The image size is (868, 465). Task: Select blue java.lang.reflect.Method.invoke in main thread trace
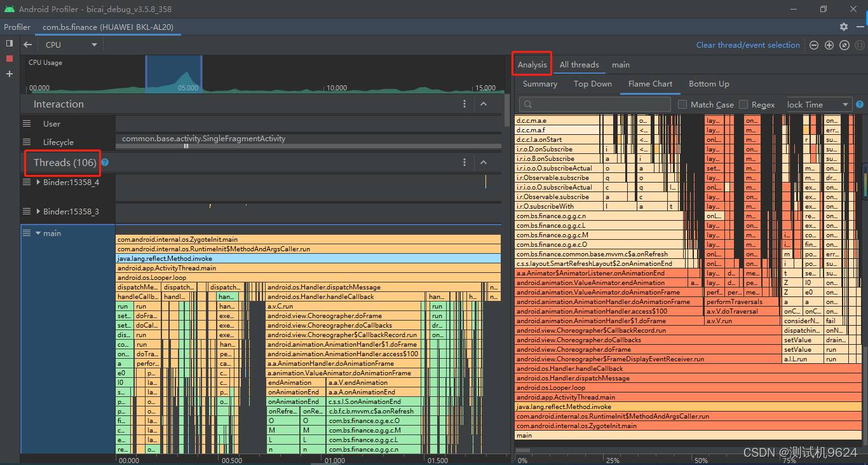coord(308,258)
